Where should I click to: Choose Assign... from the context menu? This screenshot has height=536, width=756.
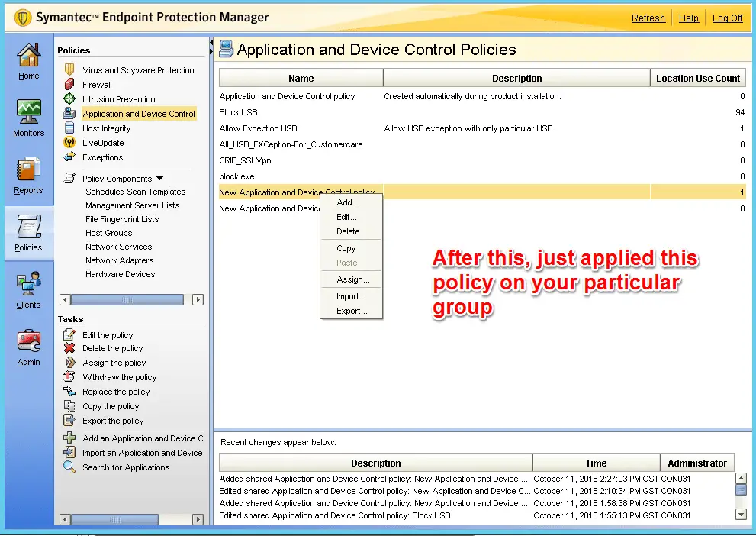click(351, 279)
